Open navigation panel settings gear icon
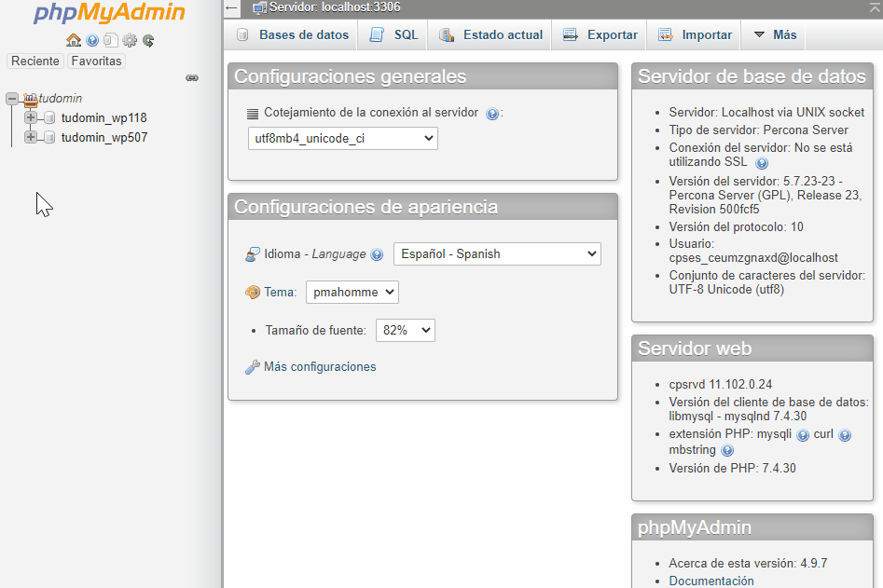Viewport: 883px width, 588px height. tap(130, 40)
